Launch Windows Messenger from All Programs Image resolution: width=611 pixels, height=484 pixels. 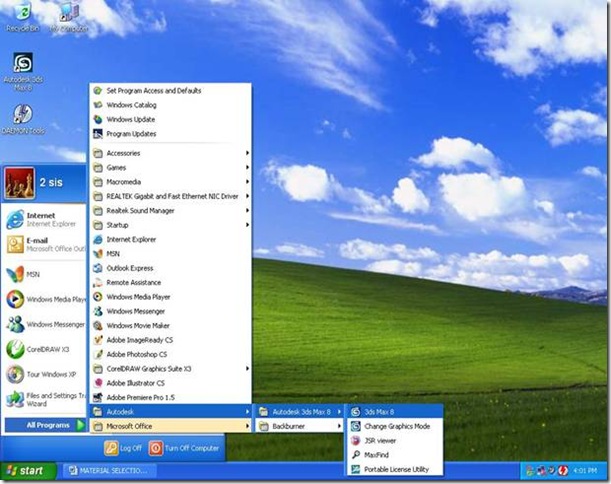click(170, 311)
